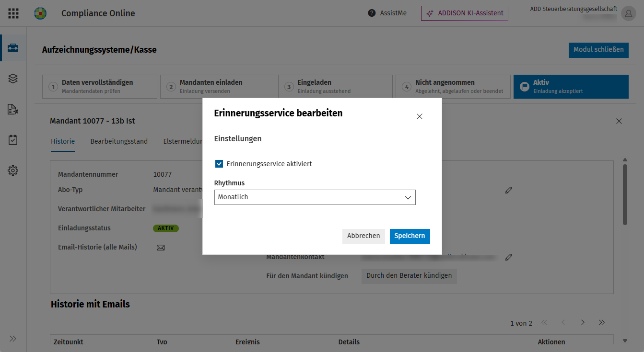Viewport: 644px width, 352px height.
Task: Click Abbrechen in the dialog
Action: click(x=363, y=236)
